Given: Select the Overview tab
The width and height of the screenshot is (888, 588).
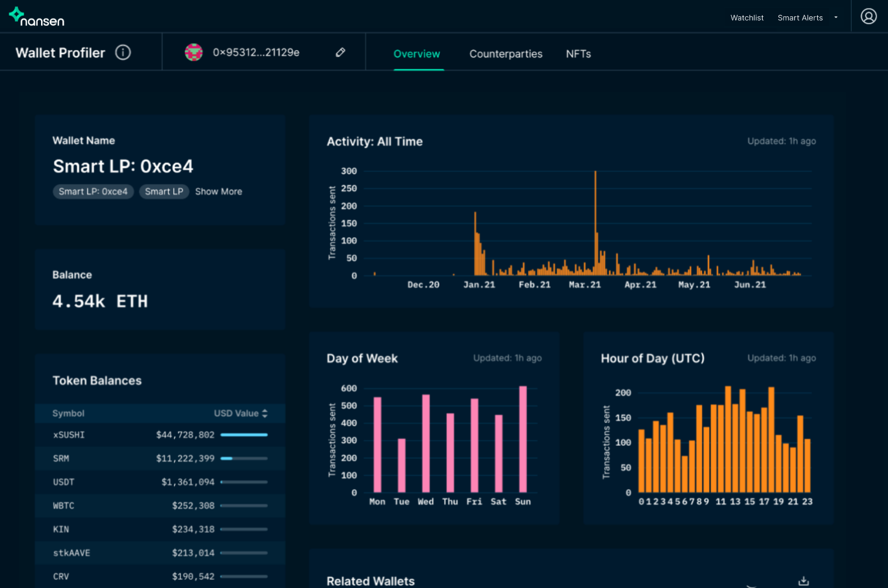Looking at the screenshot, I should click(416, 54).
